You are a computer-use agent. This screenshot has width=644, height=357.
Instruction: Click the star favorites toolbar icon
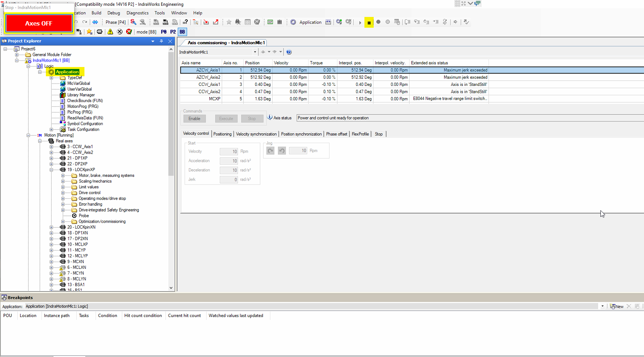pos(229,22)
